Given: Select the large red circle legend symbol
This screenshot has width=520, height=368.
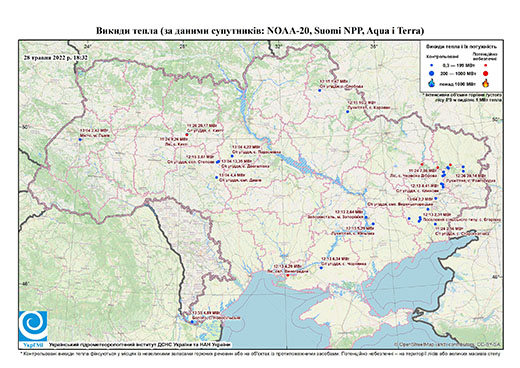Looking at the screenshot, I should tap(486, 73).
